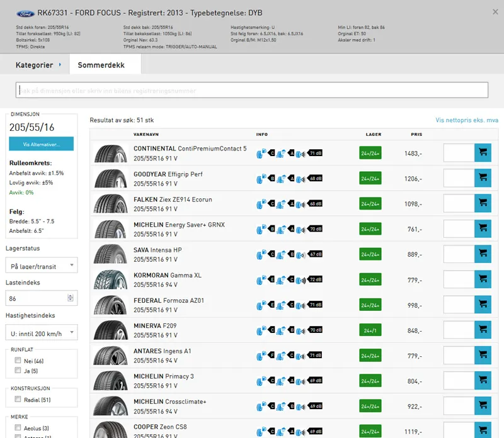Click price 761,- for Michelin Energy Saver+
Screen dimensions: 504x438
click(x=415, y=229)
